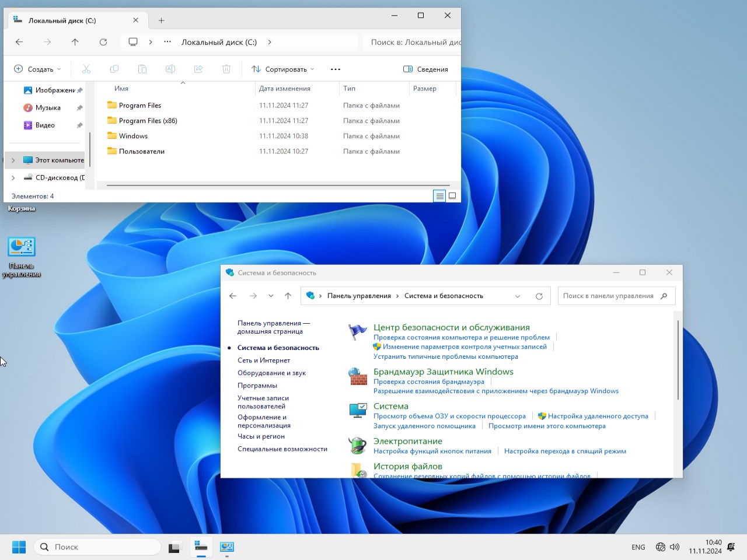Switch Explorer to large thumbnails view
Screen dimensions: 747x560
click(452, 196)
